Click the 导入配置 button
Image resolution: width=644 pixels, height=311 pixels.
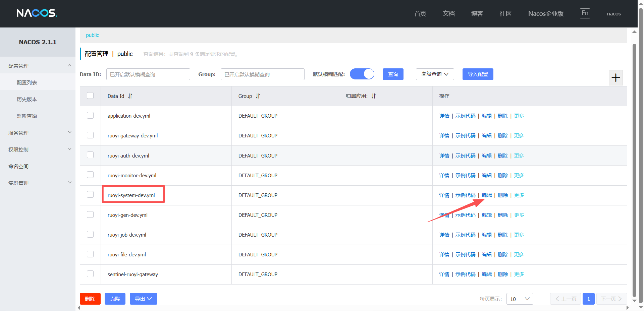click(478, 74)
